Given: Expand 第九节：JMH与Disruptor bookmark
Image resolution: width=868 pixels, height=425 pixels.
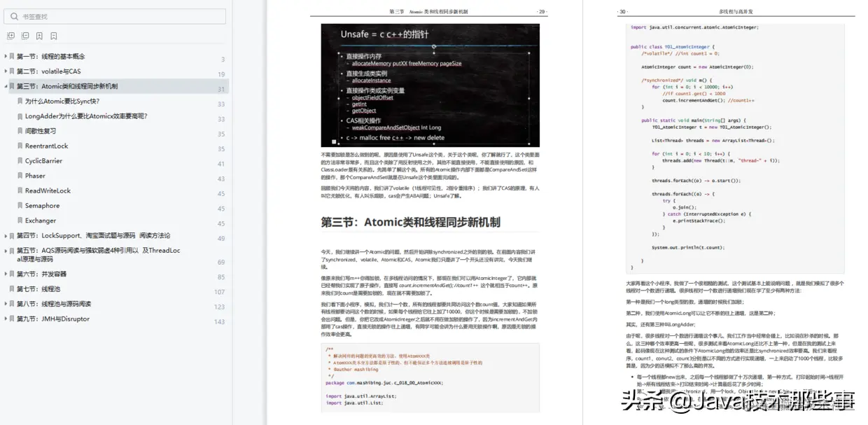Looking at the screenshot, I should (x=5, y=319).
